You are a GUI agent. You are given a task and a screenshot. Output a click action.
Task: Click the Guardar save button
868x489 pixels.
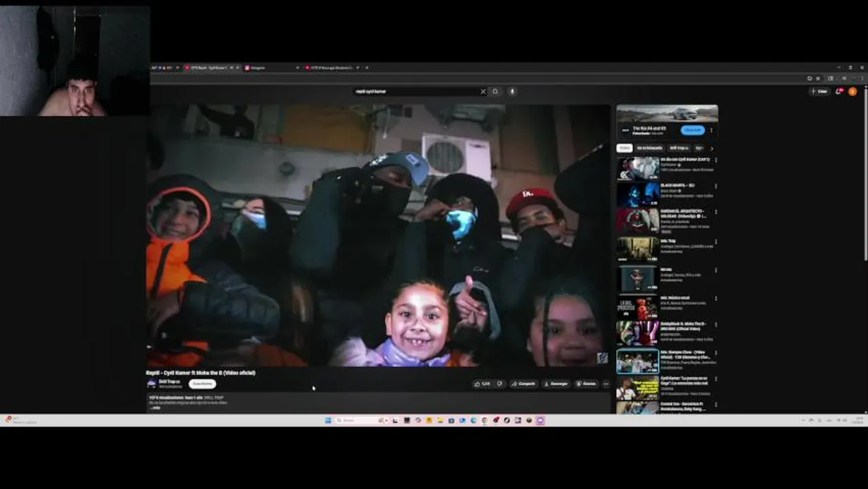coord(586,384)
